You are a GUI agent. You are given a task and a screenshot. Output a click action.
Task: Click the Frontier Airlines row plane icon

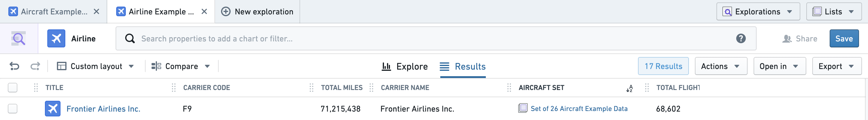(53, 109)
